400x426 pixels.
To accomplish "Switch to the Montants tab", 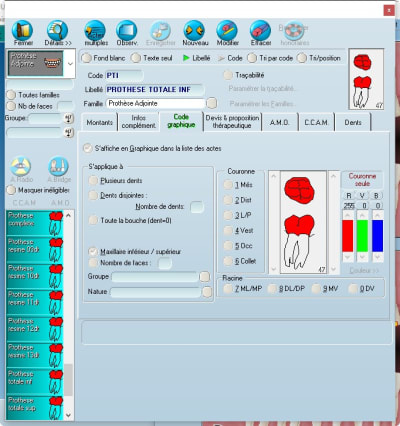I will 99,122.
